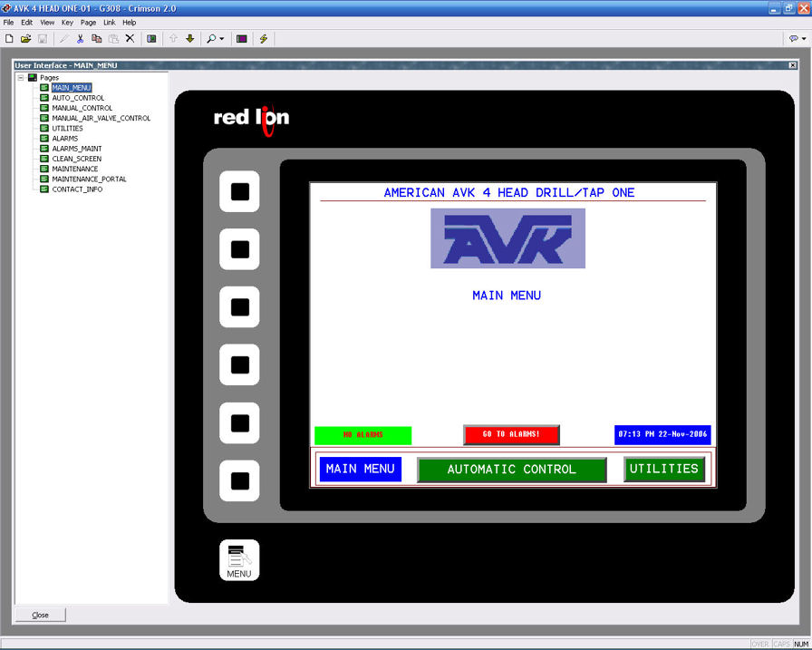
Task: Open the ALARMS page in the tree
Action: coord(65,139)
